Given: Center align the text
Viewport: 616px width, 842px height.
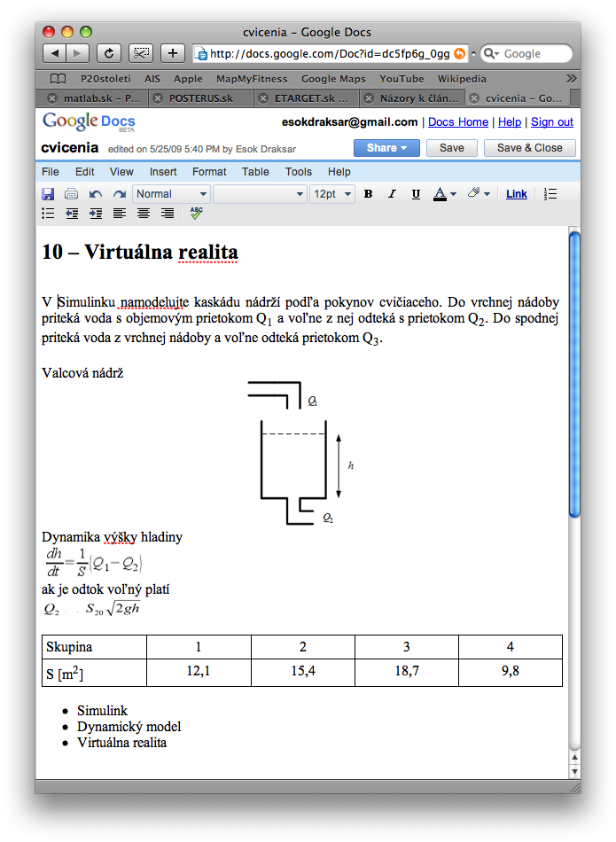Looking at the screenshot, I should tap(144, 214).
